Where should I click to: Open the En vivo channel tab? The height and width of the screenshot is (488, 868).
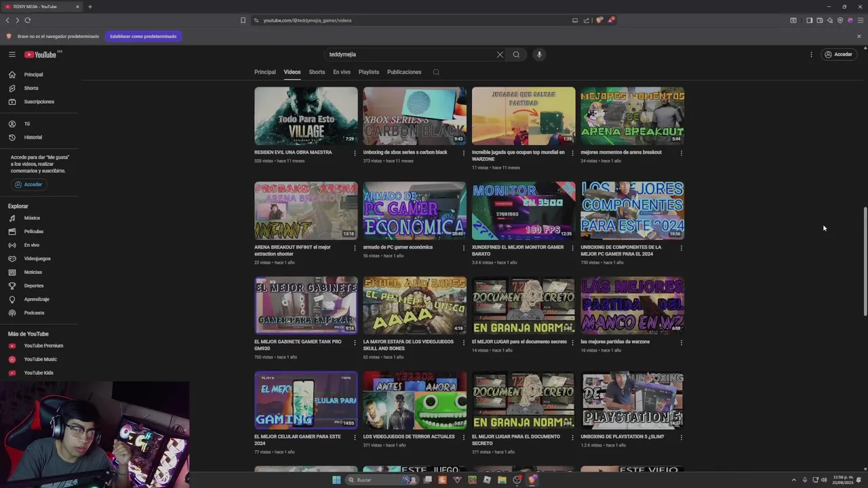pos(342,72)
